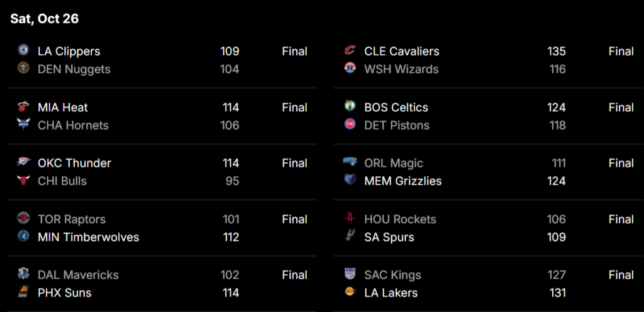This screenshot has height=312, width=644.
Task: Click the Sat, Oct 26 date heading
Action: (x=45, y=19)
